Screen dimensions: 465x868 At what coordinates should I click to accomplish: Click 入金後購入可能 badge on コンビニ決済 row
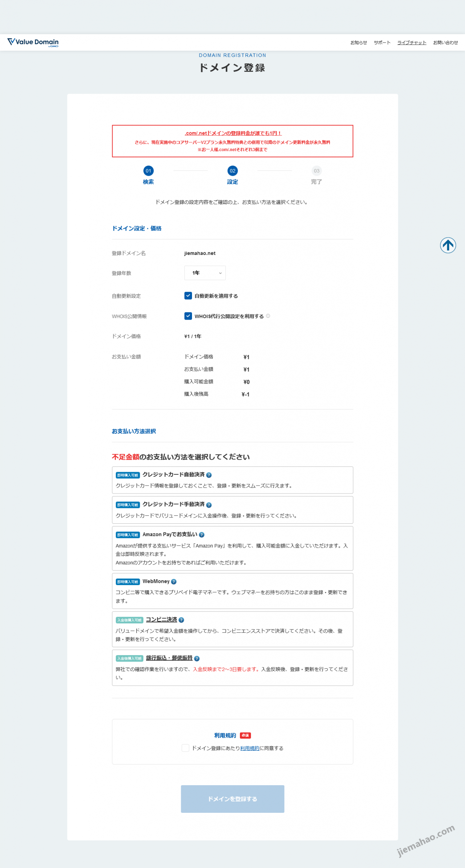(x=130, y=620)
